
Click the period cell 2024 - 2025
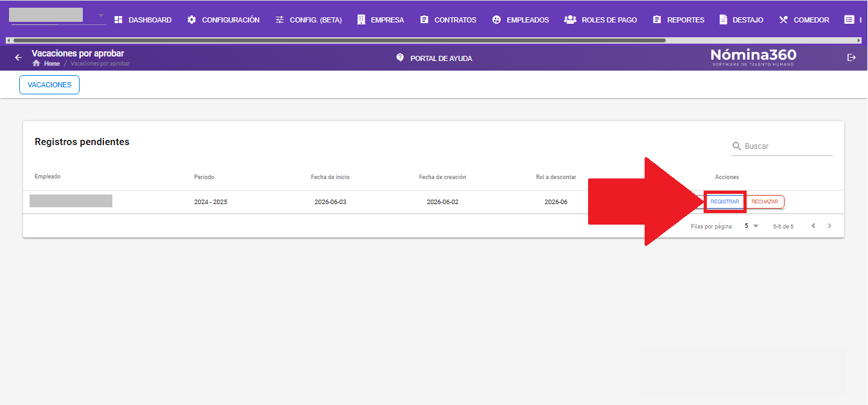211,202
